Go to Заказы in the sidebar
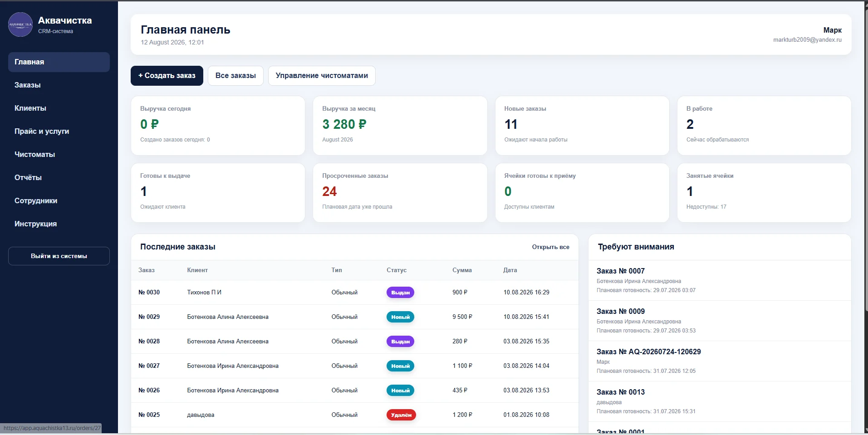 59,85
